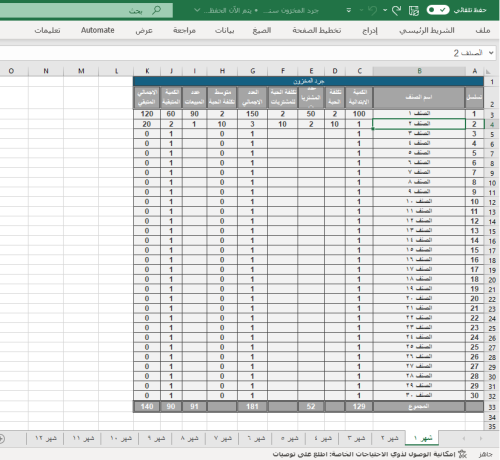This screenshot has width=500, height=460.
Task: Switch to the تخطيط الصفحة tab
Action: [317, 30]
